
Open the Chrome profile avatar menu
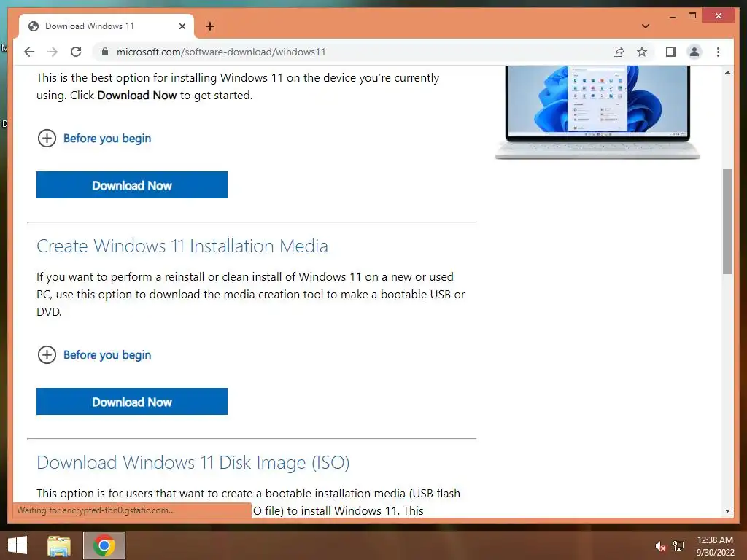click(694, 52)
